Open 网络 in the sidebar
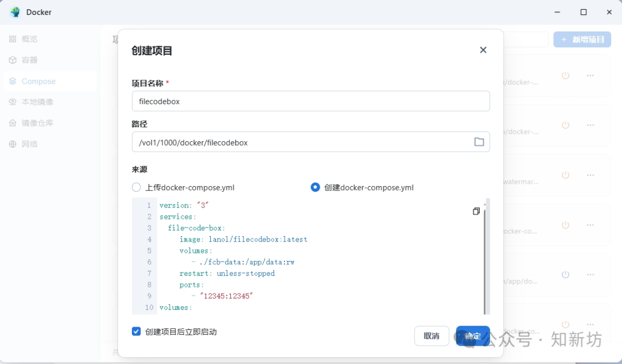Viewport: 622px width, 364px height. point(50,144)
